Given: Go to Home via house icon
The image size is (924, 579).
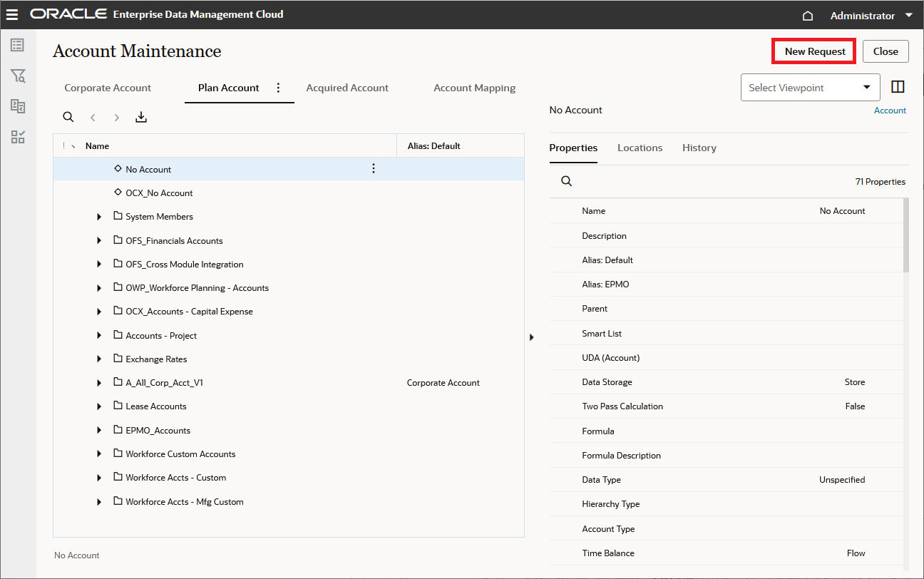Looking at the screenshot, I should pos(808,16).
